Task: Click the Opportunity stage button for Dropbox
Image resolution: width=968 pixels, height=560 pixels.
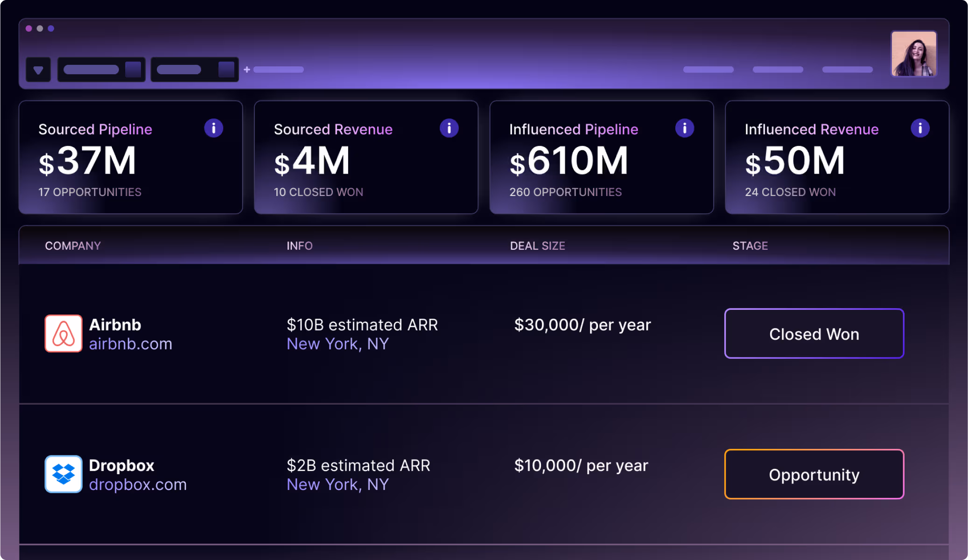Action: (x=814, y=474)
